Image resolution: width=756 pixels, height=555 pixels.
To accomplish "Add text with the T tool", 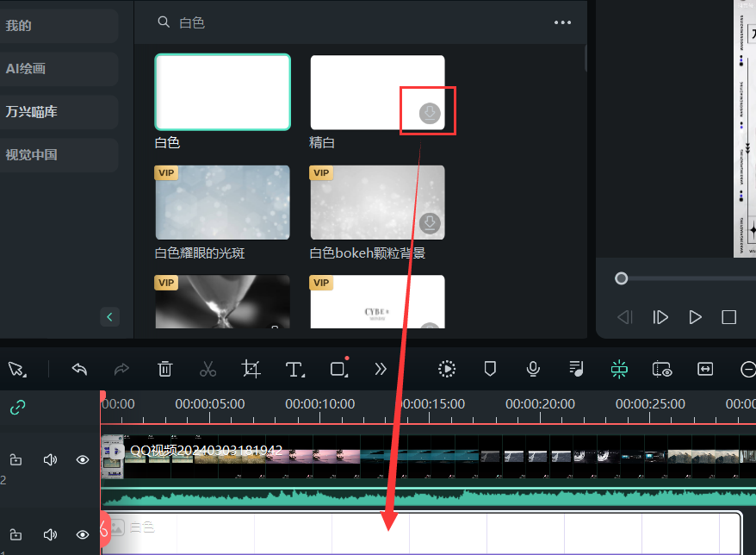I will click(294, 370).
